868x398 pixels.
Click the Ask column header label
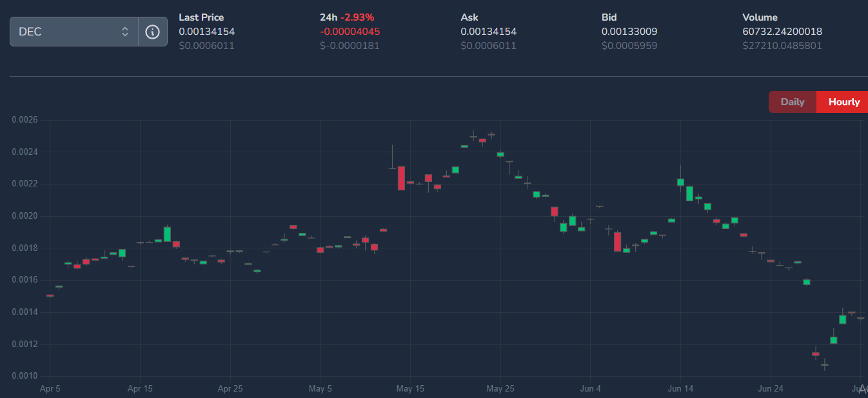[469, 17]
